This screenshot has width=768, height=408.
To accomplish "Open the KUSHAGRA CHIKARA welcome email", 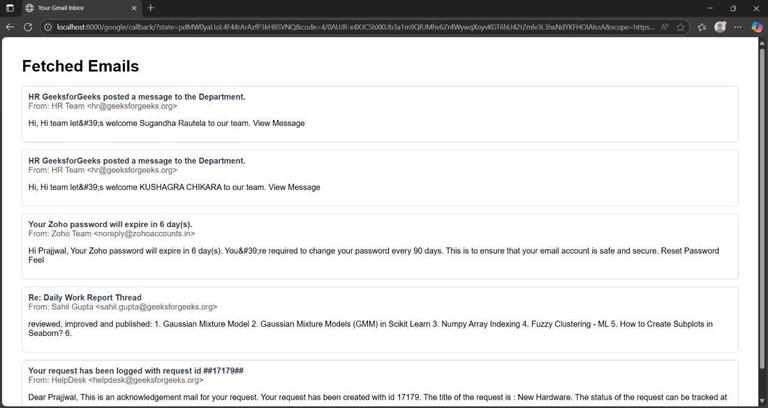I will [137, 160].
